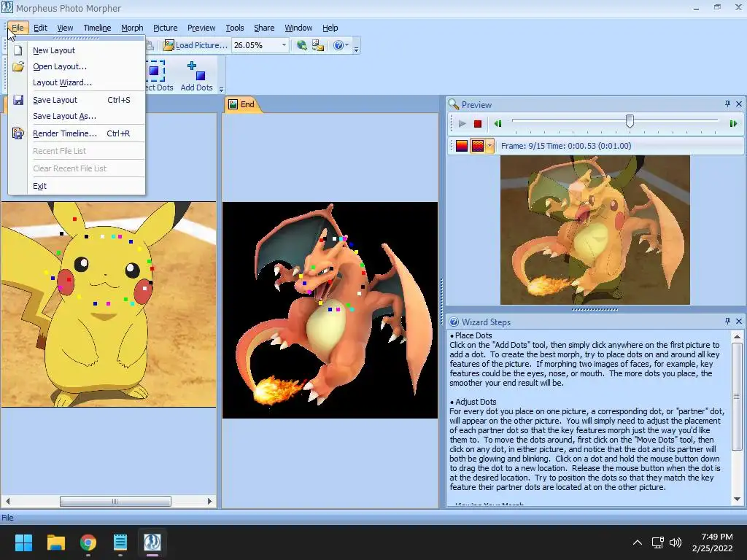This screenshot has height=560, width=747.
Task: Click Wizard Steps scrollbar down arrow
Action: [737, 499]
